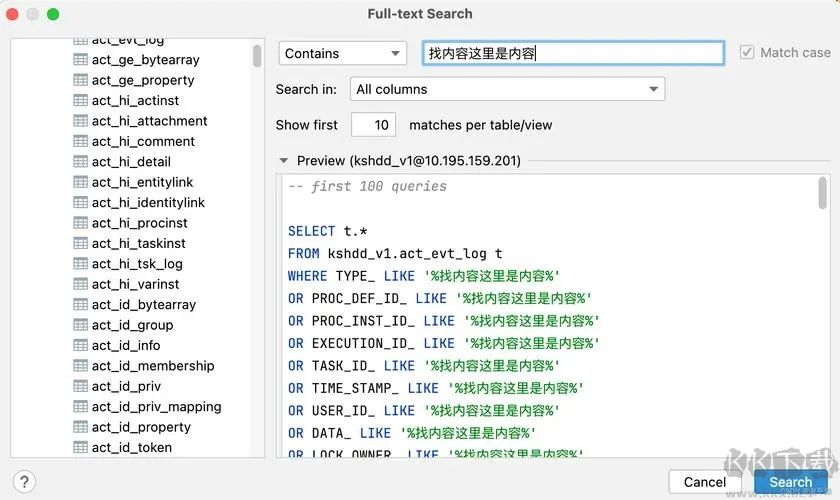Click the search text input field

pyautogui.click(x=573, y=53)
